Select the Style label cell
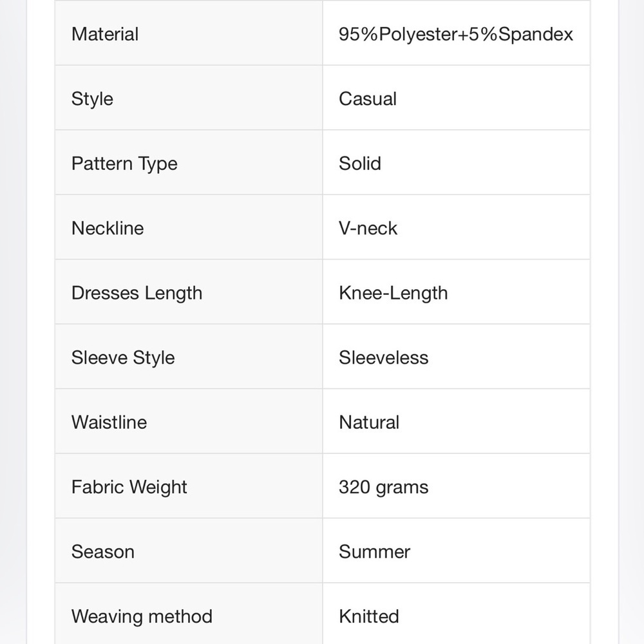Image resolution: width=644 pixels, height=644 pixels. [189, 98]
